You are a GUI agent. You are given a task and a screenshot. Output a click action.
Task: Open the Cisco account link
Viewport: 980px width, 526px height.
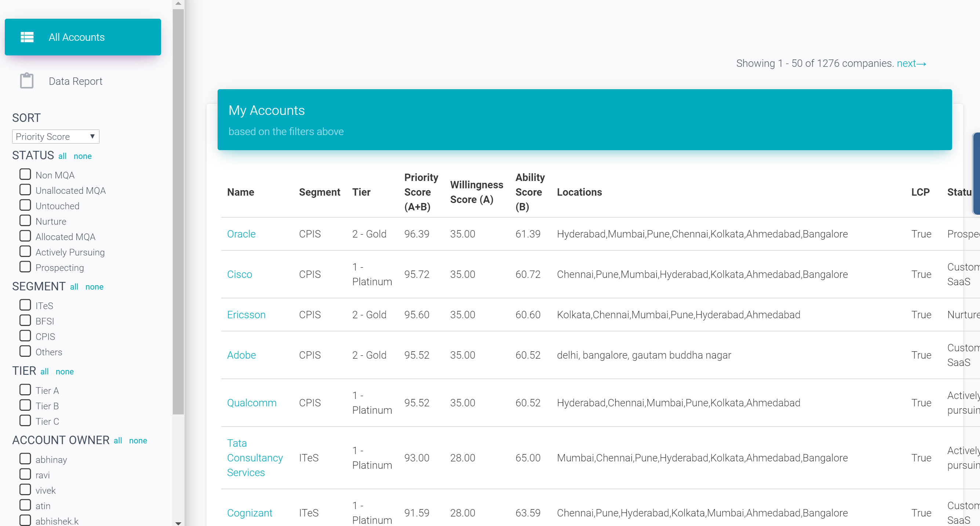click(x=240, y=274)
